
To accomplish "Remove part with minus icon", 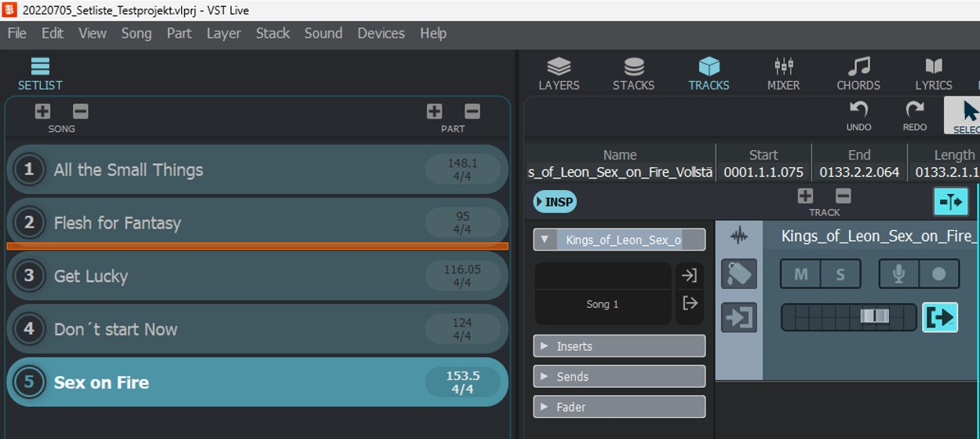I will (472, 112).
